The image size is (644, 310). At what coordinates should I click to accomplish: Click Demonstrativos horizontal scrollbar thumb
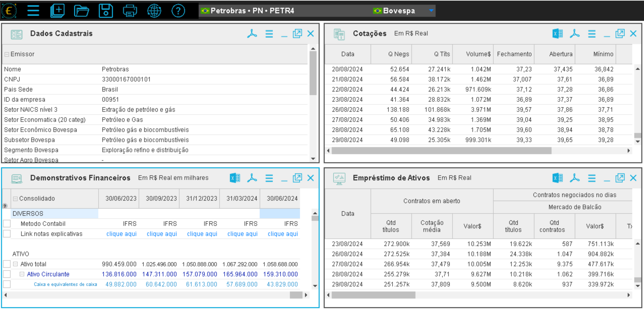tap(296, 295)
